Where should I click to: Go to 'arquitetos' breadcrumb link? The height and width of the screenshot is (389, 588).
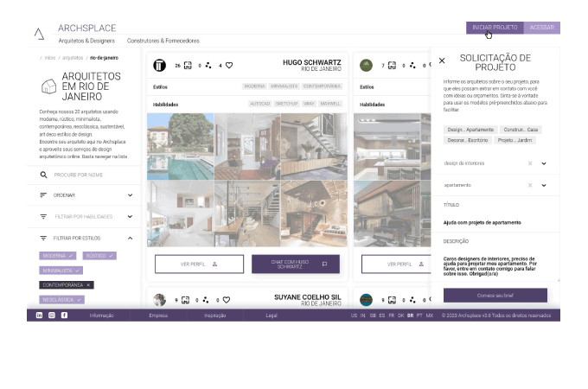73,58
